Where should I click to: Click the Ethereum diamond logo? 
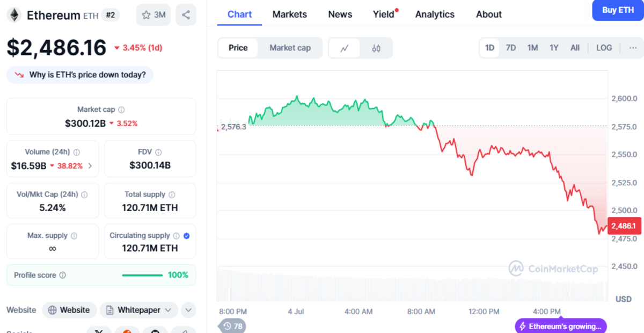pos(13,15)
